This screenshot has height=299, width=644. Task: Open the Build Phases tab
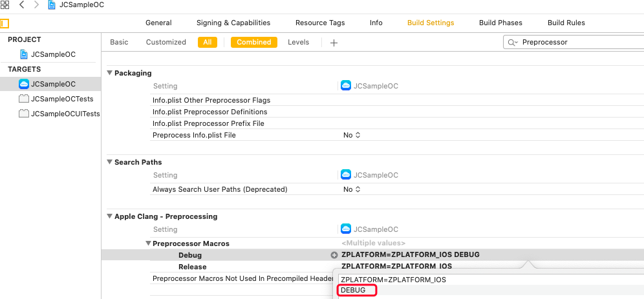pyautogui.click(x=500, y=23)
